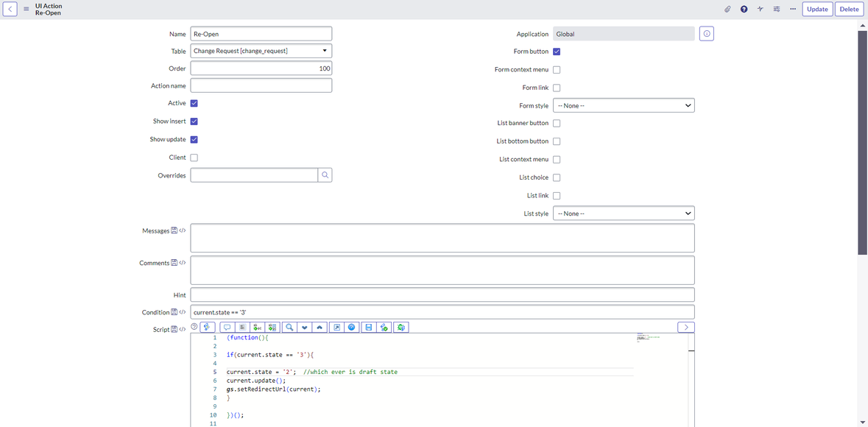Open the form context hamburger menu
The image size is (868, 427).
[x=26, y=9]
